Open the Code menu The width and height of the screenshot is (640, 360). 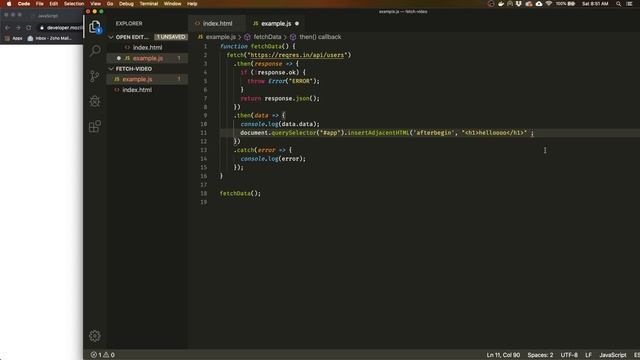pyautogui.click(x=24, y=4)
